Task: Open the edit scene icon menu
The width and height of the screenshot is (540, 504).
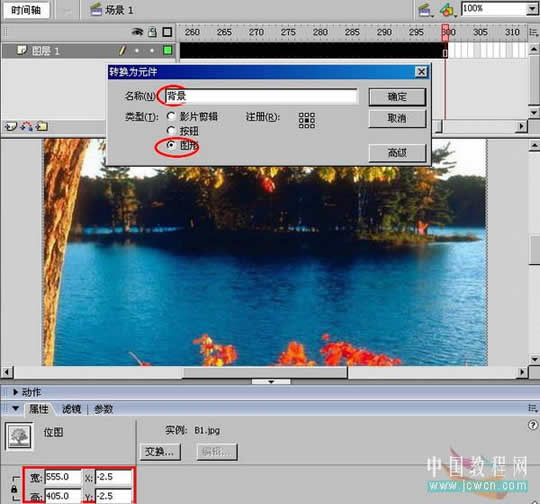Action: tap(426, 10)
